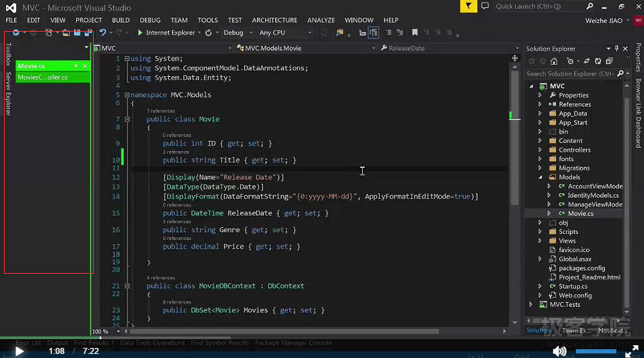Select Web.config in Solution Explorer
Screen dimensions: 644x358
pyautogui.click(x=575, y=295)
